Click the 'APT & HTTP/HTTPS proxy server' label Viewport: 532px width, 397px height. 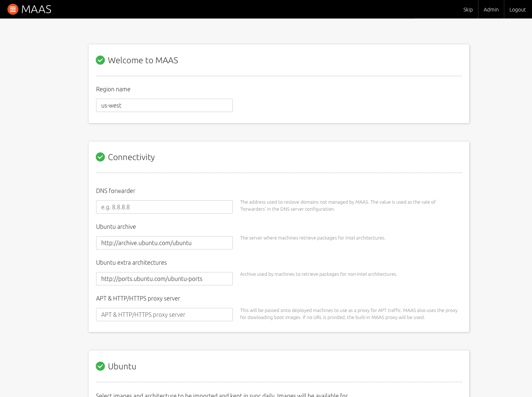pos(138,298)
